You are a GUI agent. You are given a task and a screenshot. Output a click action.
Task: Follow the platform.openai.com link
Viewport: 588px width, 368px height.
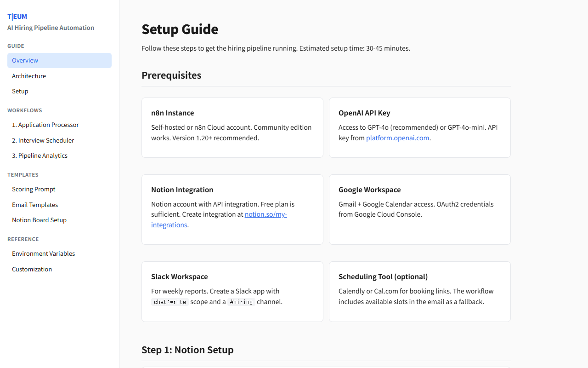coord(397,138)
